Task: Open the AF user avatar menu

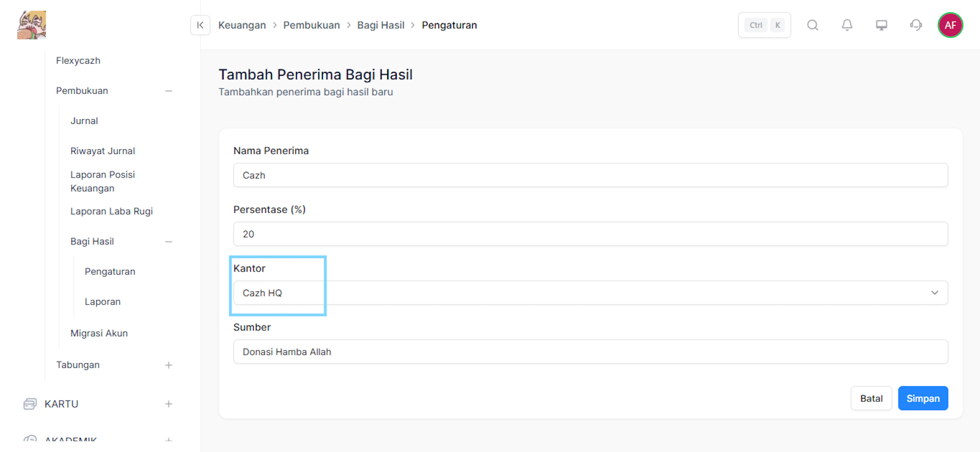Action: pyautogui.click(x=950, y=25)
